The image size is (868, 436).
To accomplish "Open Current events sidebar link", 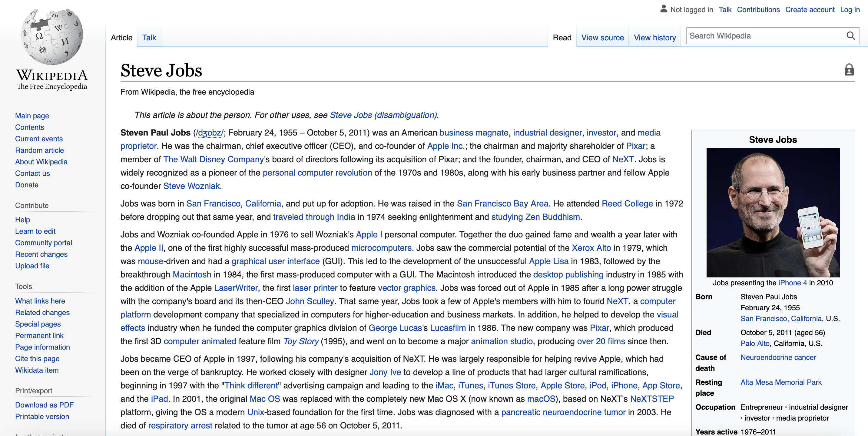I will click(39, 138).
